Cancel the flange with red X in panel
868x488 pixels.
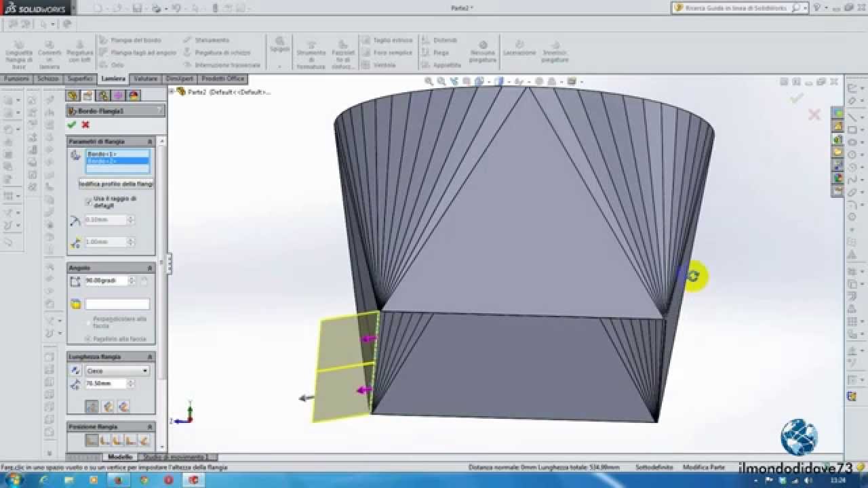(85, 125)
